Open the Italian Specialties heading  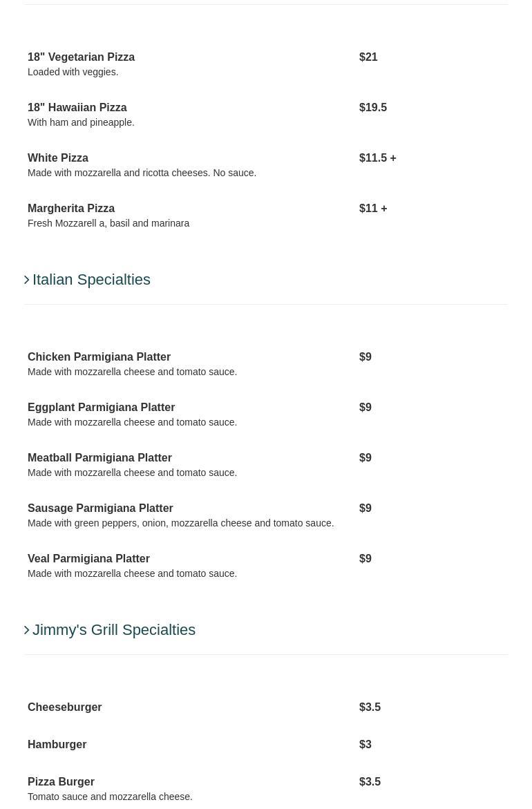[91, 280]
